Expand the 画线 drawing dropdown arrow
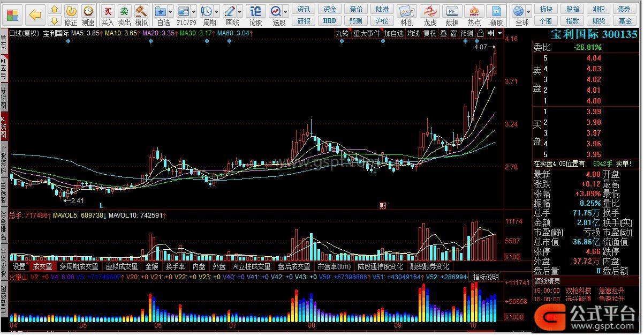This screenshot has height=335, width=644. (x=240, y=11)
